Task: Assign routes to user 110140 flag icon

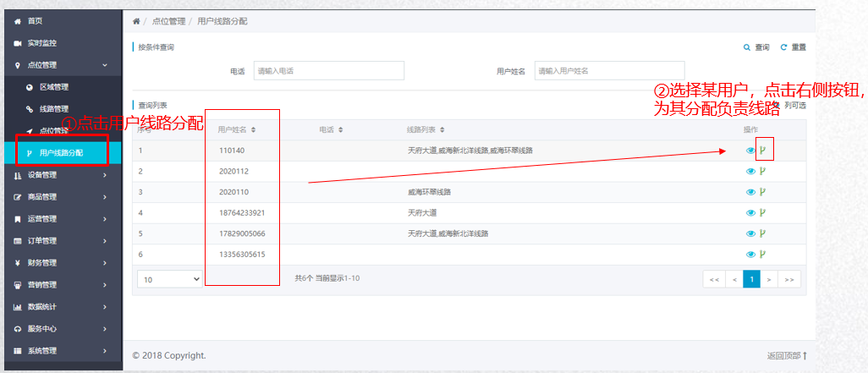Action: [763, 150]
